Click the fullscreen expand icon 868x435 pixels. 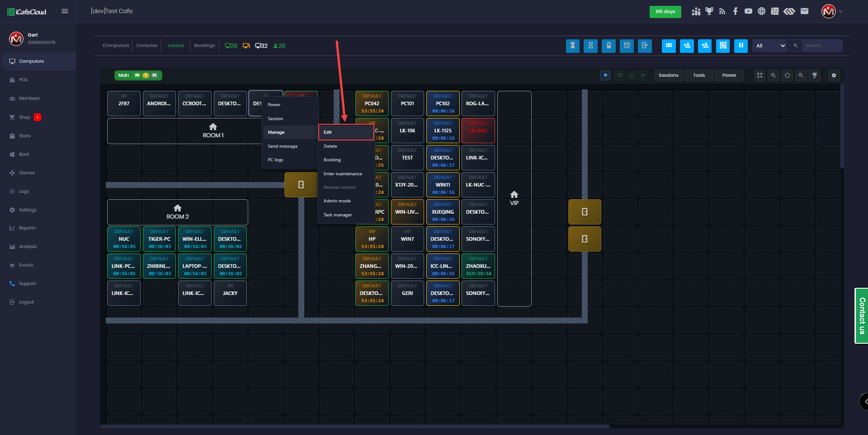pyautogui.click(x=759, y=75)
